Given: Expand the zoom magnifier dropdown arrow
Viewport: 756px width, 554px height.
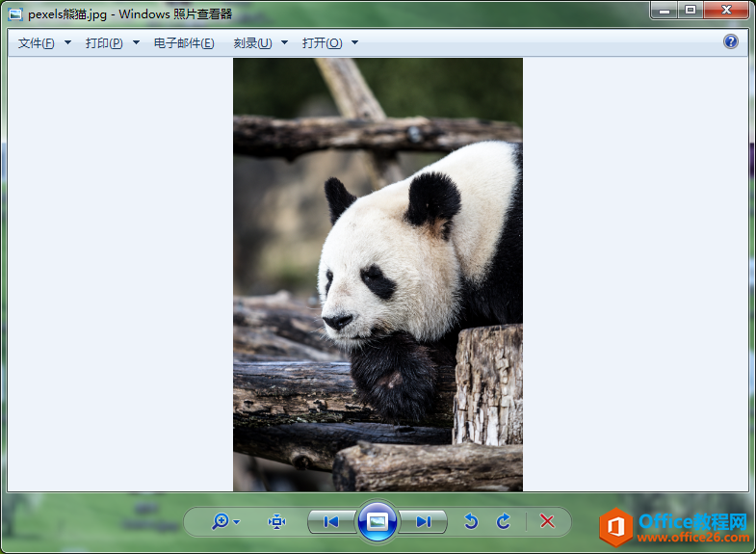Looking at the screenshot, I should 237,522.
